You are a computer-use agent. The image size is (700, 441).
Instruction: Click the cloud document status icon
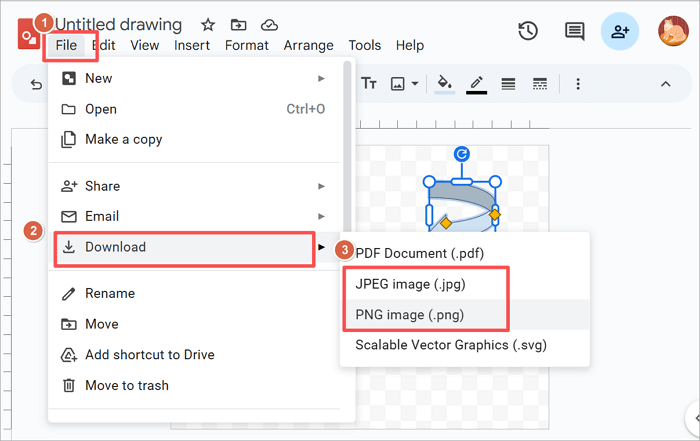269,25
